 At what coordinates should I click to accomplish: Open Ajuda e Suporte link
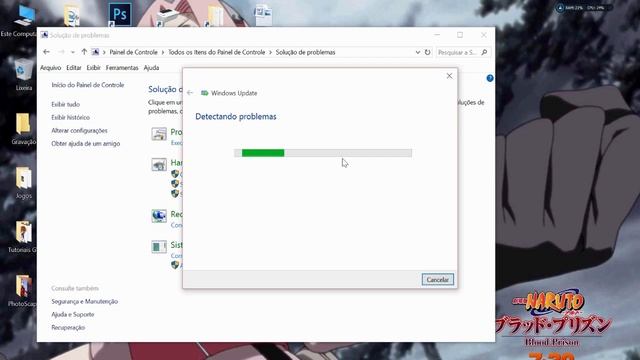coord(73,315)
